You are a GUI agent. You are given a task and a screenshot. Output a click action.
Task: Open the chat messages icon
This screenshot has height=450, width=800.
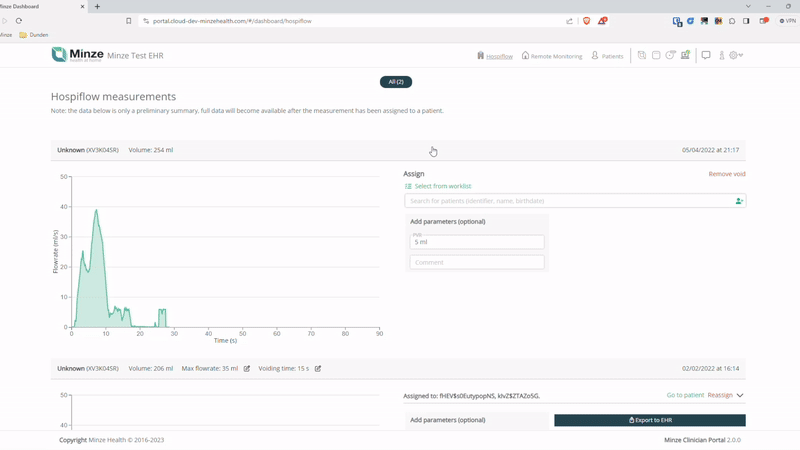706,55
